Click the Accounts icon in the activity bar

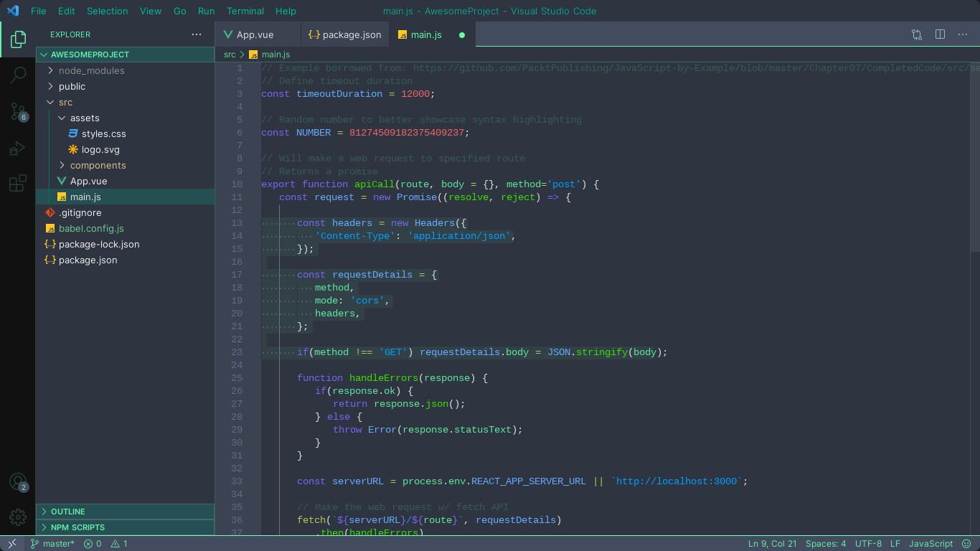tap(17, 482)
